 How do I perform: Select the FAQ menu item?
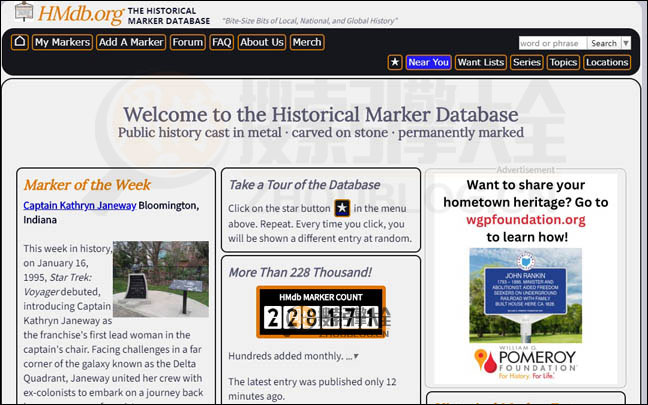[221, 42]
